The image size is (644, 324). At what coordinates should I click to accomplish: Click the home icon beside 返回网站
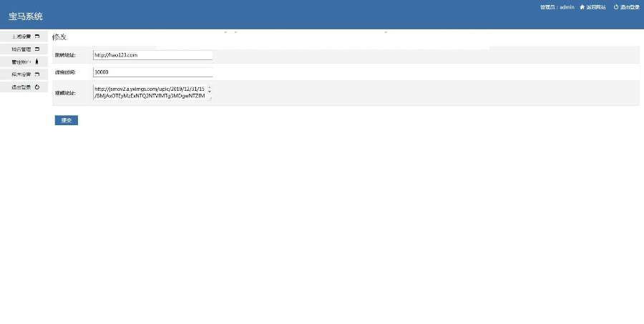click(582, 7)
